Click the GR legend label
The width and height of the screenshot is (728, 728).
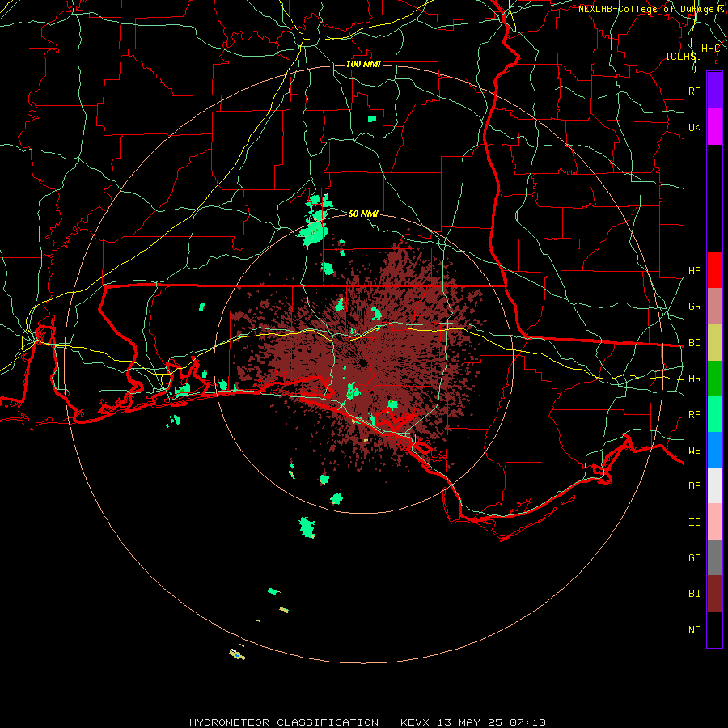point(694,307)
